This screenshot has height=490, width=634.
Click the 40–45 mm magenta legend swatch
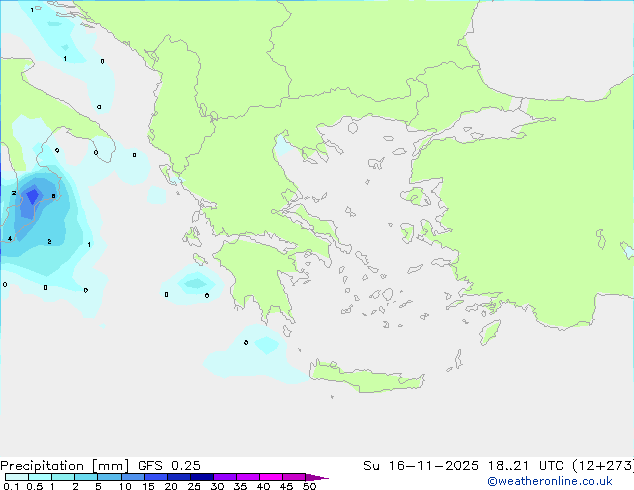[271, 477]
